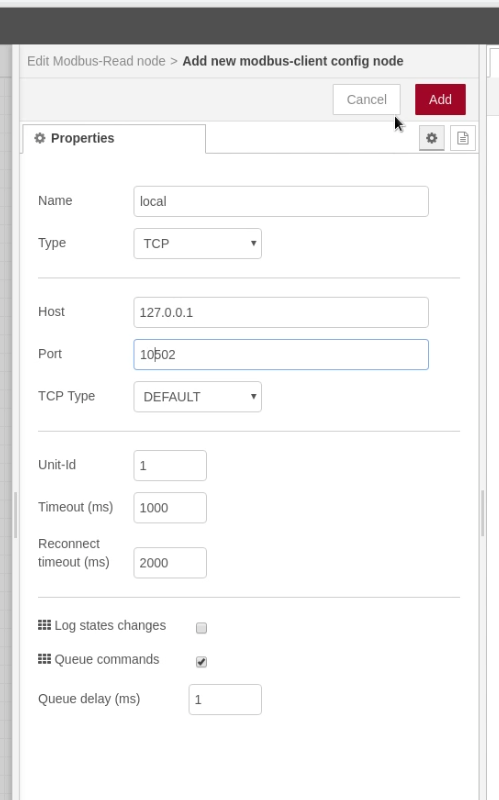The height and width of the screenshot is (800, 499).
Task: Go back to Edit Modbus-Read node breadcrumb
Action: pyautogui.click(x=96, y=61)
